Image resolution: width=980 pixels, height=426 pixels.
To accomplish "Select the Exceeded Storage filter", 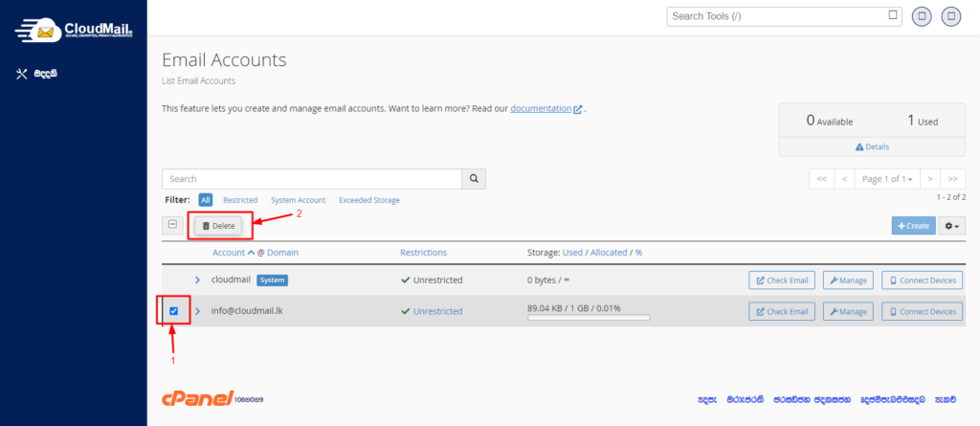I will click(369, 200).
